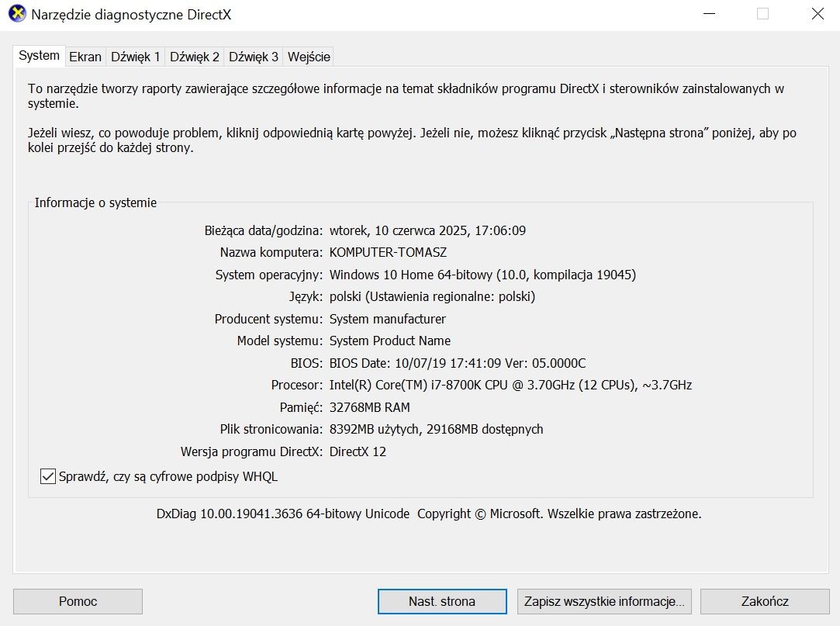Click the DirectX diagnostic tool title icon
The height and width of the screenshot is (626, 840).
(17, 14)
